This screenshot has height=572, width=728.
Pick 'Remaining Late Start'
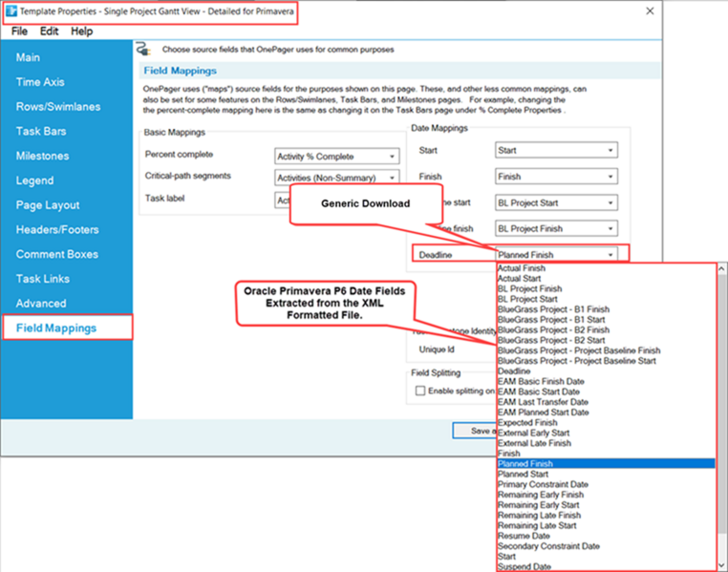pyautogui.click(x=606, y=525)
